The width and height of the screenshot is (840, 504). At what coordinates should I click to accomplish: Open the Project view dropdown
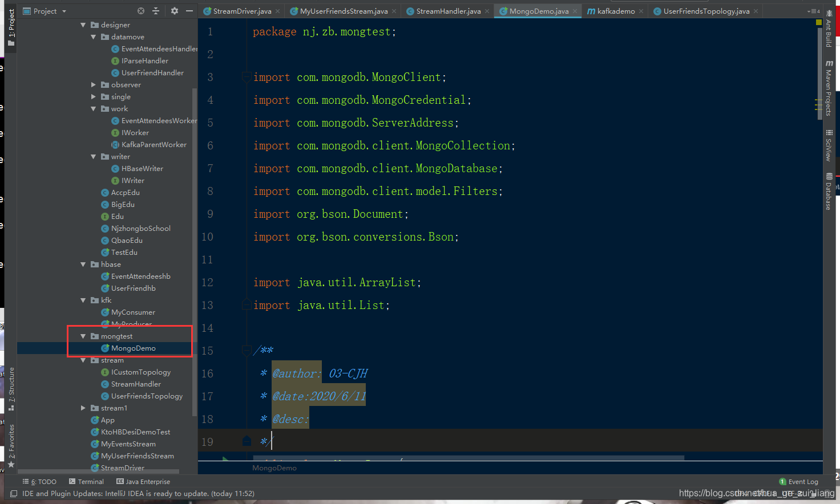pos(45,11)
